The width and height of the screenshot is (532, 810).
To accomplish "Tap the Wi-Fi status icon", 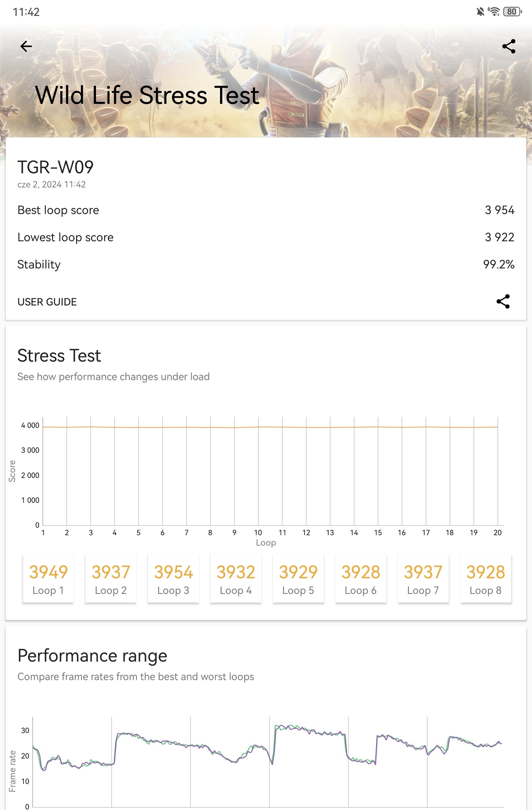I will 494,12.
